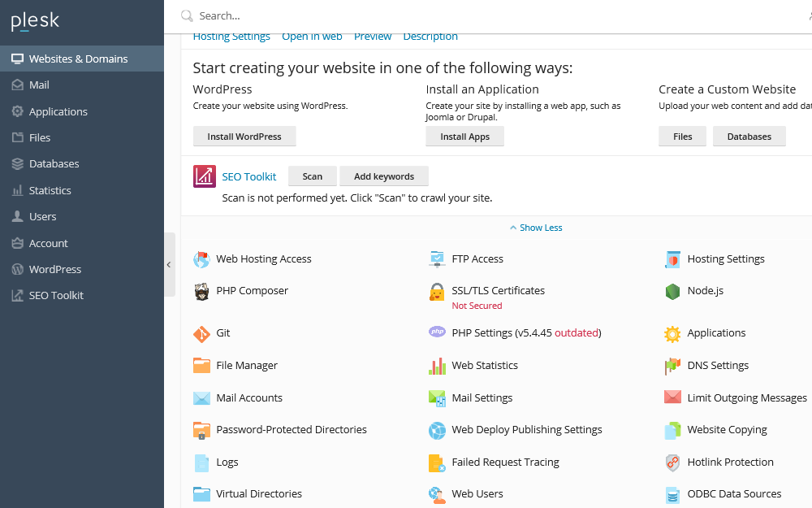Open the SEO Toolkit title link

[249, 176]
